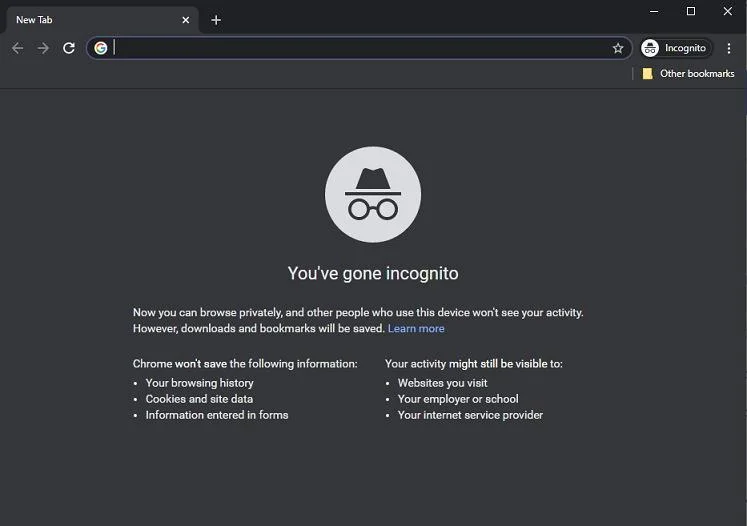747x526 pixels.
Task: Click "Your employer or school" list item
Action: tap(458, 399)
